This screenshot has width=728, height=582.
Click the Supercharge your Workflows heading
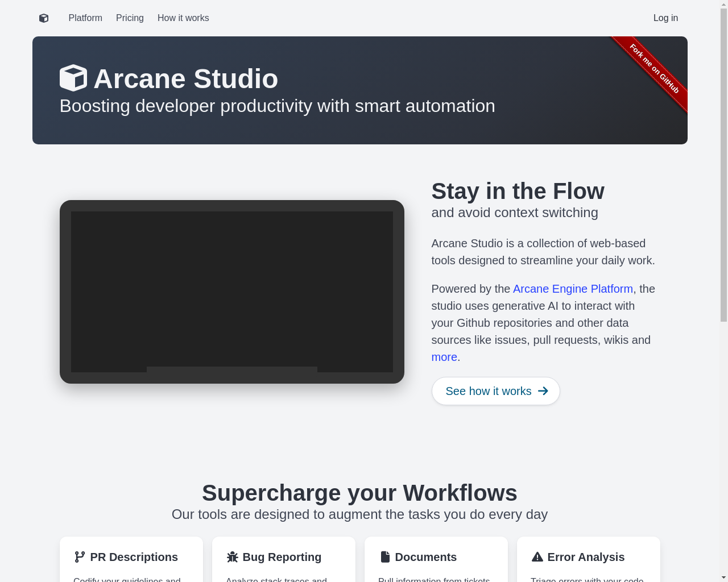click(359, 493)
